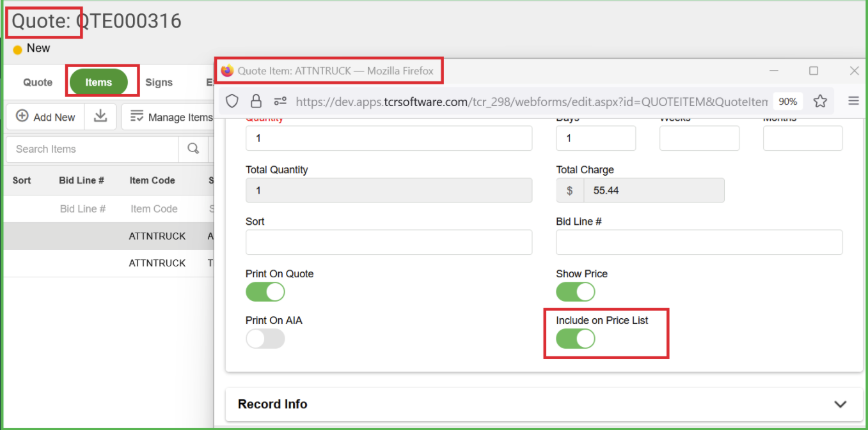Viewport: 868px width, 430px height.
Task: Enable the Print On AIA toggle
Action: tap(265, 339)
